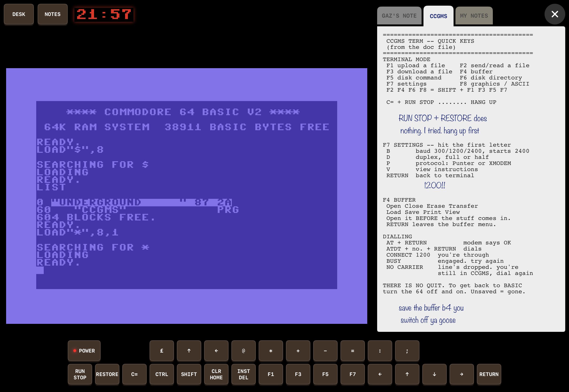Click the cursor down arrow key
This screenshot has width=569, height=392.
[434, 374]
